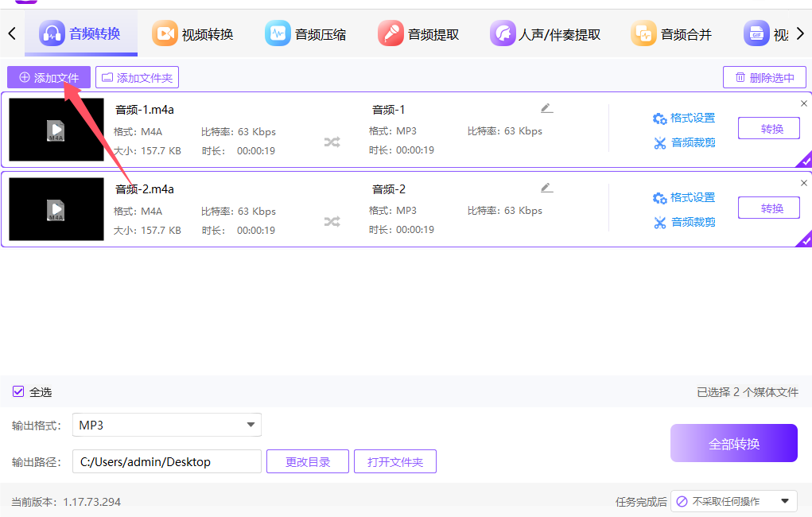812x517 pixels.
Task: Convert 音频-2 with its 转换 button
Action: coord(769,208)
